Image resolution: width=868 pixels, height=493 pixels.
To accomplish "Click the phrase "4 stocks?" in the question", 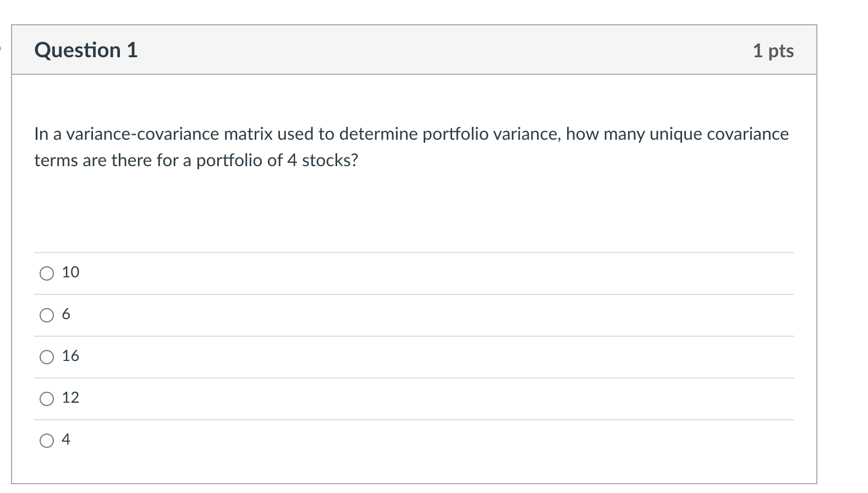I will click(322, 161).
